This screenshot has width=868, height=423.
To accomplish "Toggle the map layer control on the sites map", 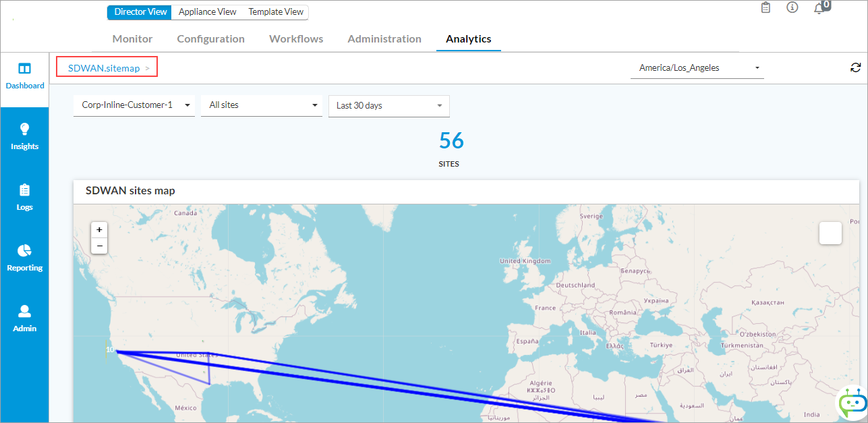I will 830,233.
